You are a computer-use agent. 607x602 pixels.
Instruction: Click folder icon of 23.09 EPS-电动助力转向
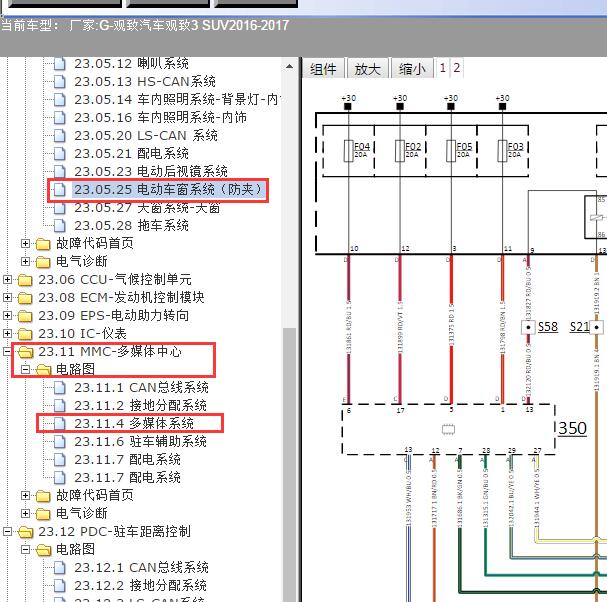25,316
